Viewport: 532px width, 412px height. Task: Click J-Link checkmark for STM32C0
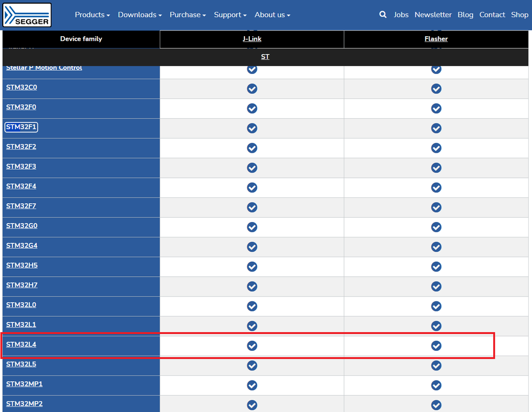point(252,89)
